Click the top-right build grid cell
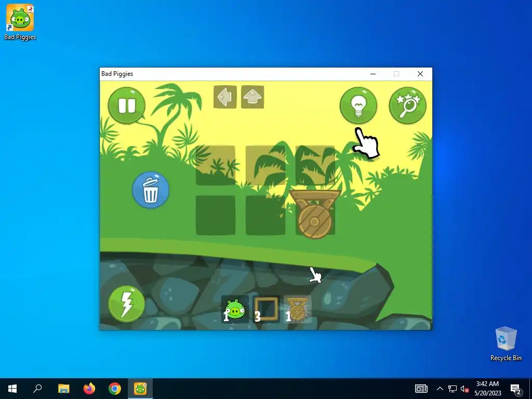 click(x=315, y=165)
